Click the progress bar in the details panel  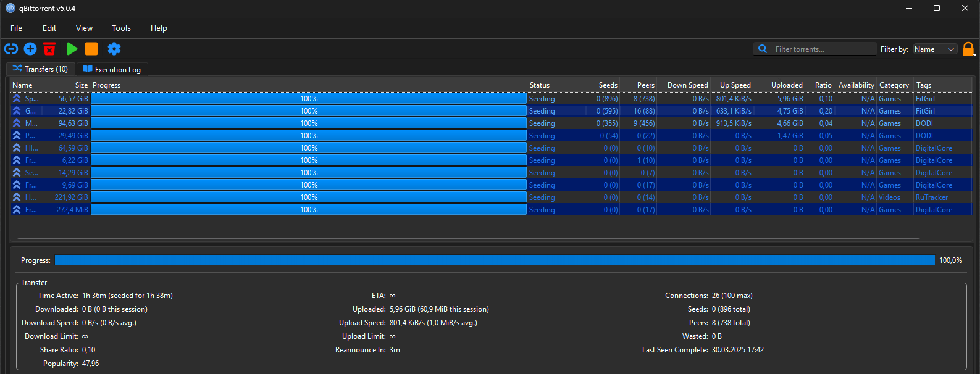[x=494, y=260]
